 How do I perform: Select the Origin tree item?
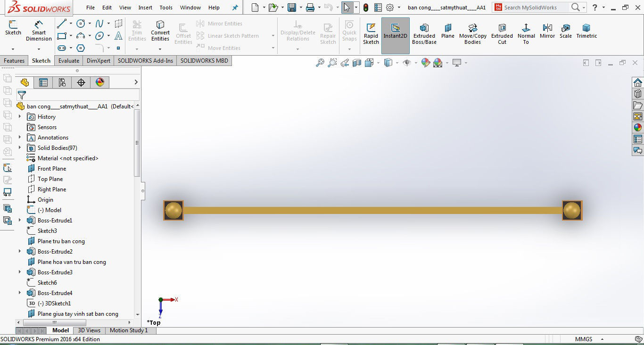(x=45, y=200)
